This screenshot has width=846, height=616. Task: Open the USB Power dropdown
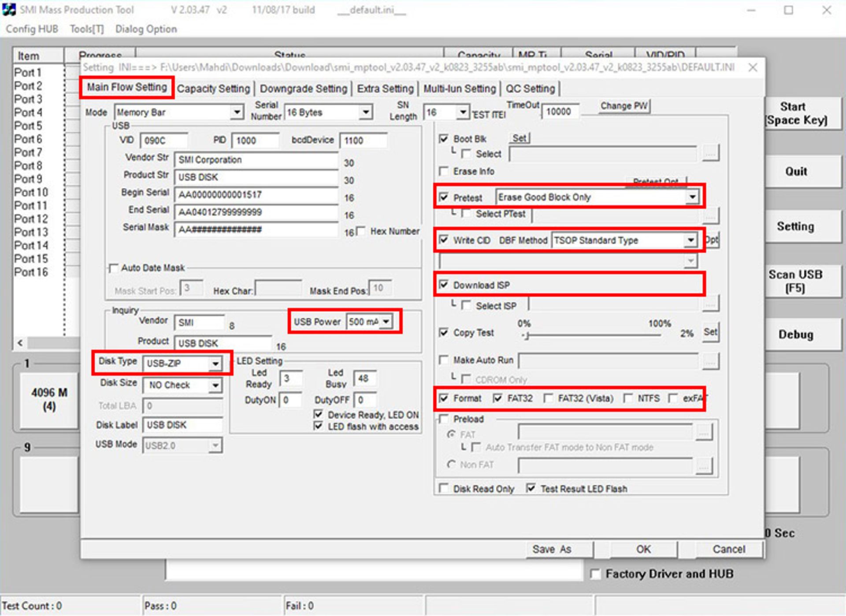[x=386, y=322]
